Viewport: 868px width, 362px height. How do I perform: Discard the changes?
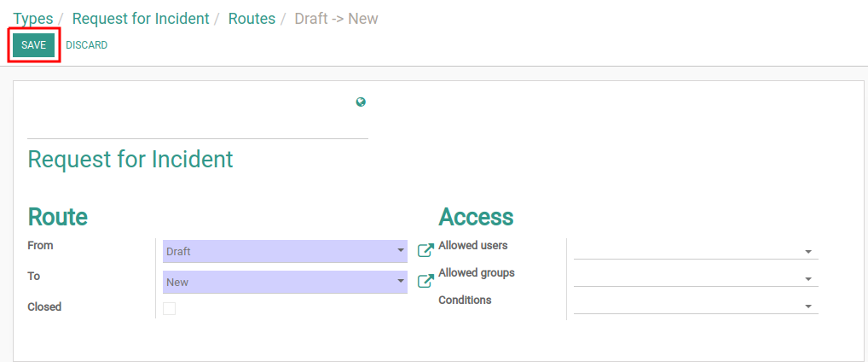pos(86,45)
